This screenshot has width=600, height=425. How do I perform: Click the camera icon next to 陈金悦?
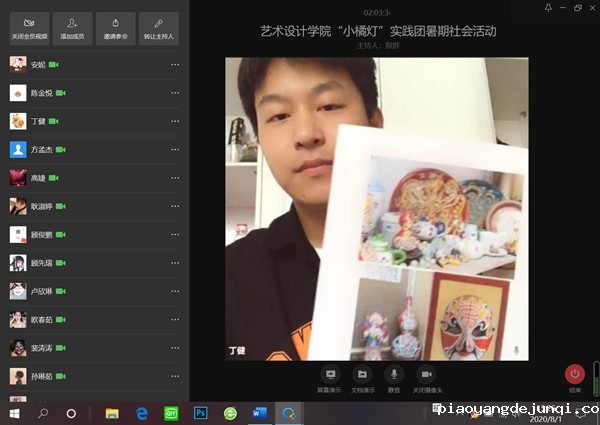pyautogui.click(x=61, y=93)
